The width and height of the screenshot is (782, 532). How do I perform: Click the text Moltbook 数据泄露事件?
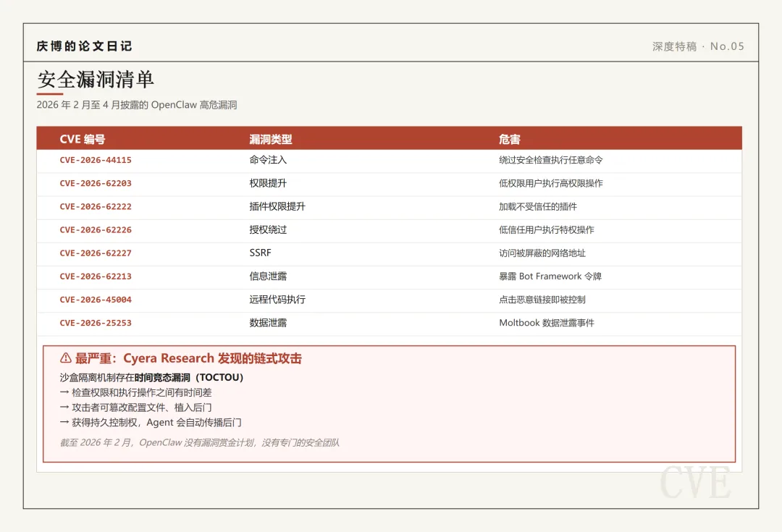click(547, 323)
